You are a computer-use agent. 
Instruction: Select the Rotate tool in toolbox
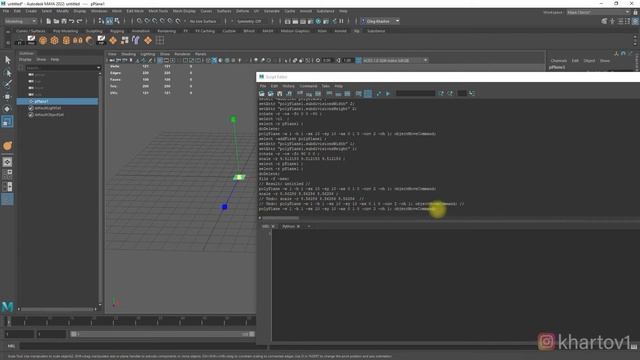8,109
